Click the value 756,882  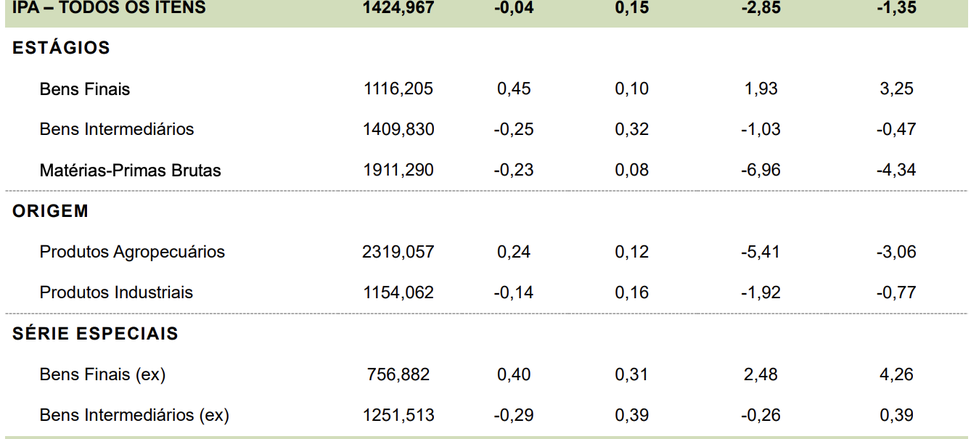[398, 375]
